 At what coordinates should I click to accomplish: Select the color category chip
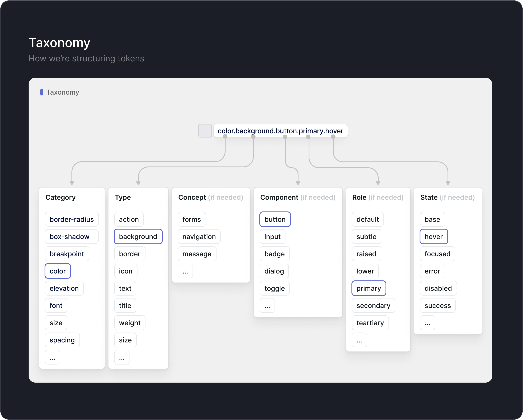click(58, 271)
